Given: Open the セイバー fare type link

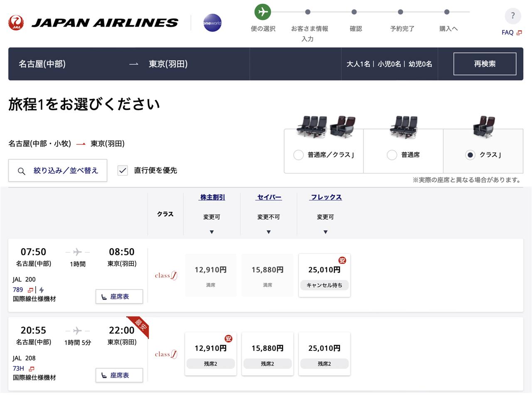Looking at the screenshot, I should click(269, 197).
